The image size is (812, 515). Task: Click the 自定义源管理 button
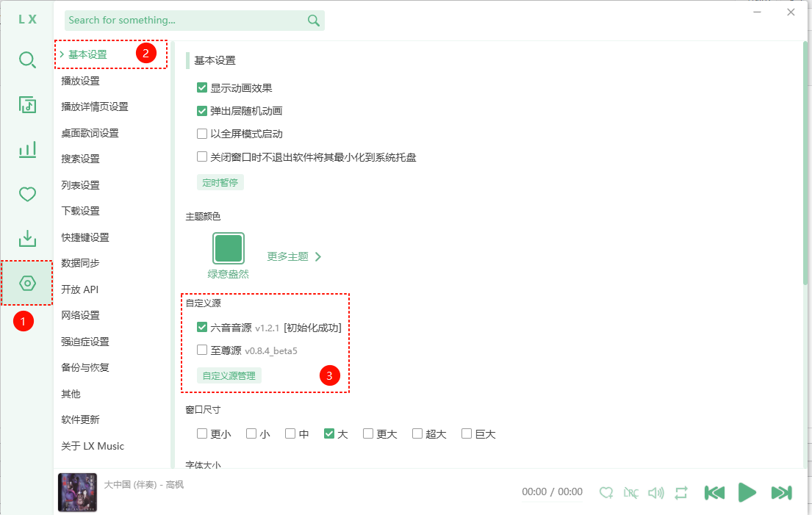[x=229, y=375]
